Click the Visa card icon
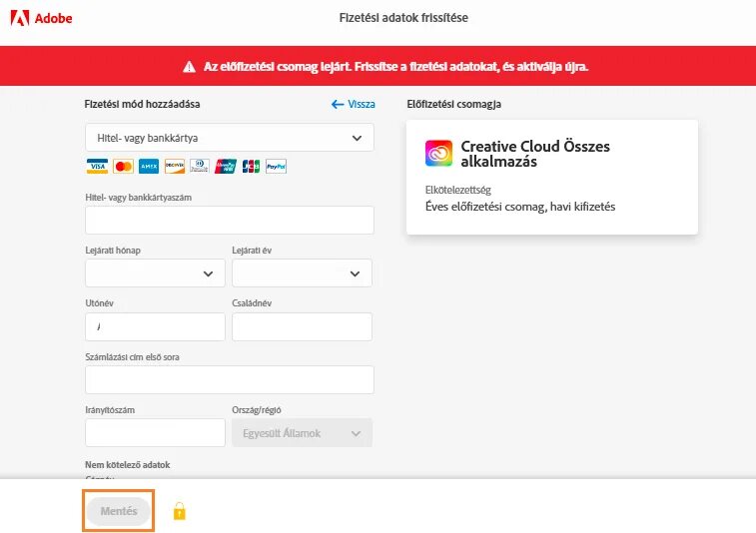The image size is (756, 533). click(x=98, y=166)
